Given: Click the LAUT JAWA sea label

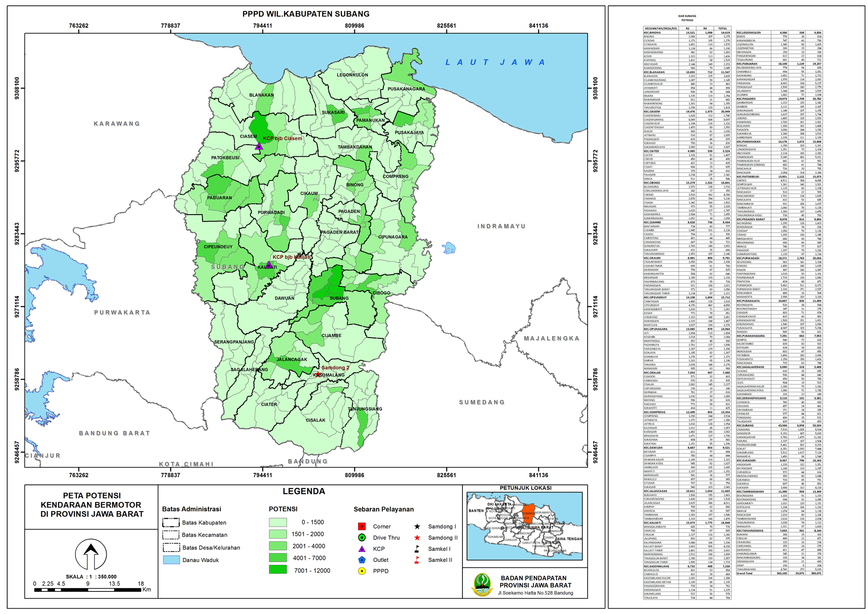Looking at the screenshot, I should (495, 62).
